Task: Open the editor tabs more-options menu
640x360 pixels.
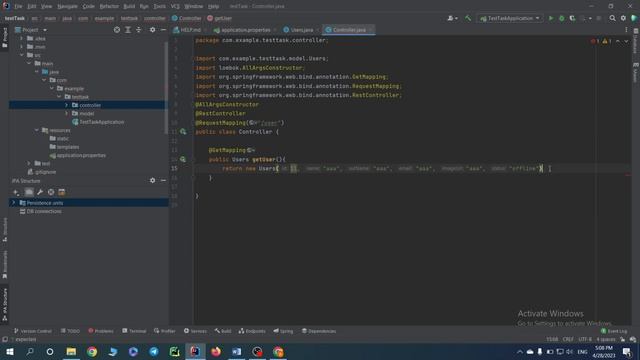Action: pyautogui.click(x=626, y=30)
